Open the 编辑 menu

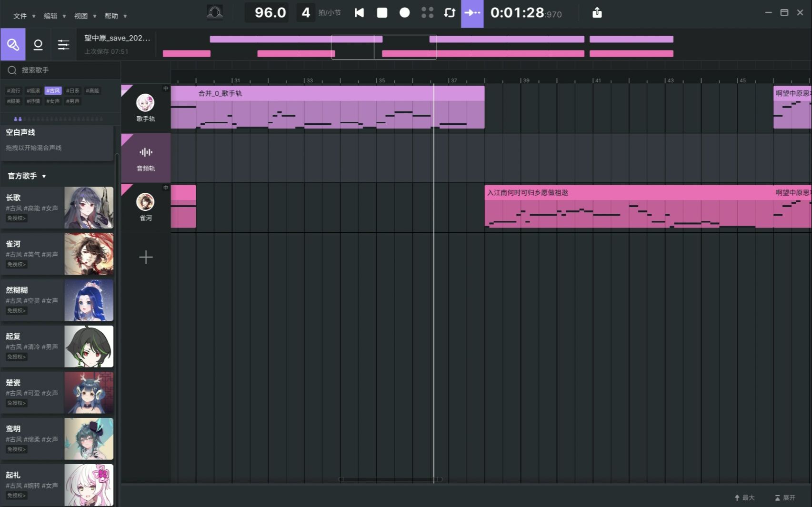click(55, 16)
